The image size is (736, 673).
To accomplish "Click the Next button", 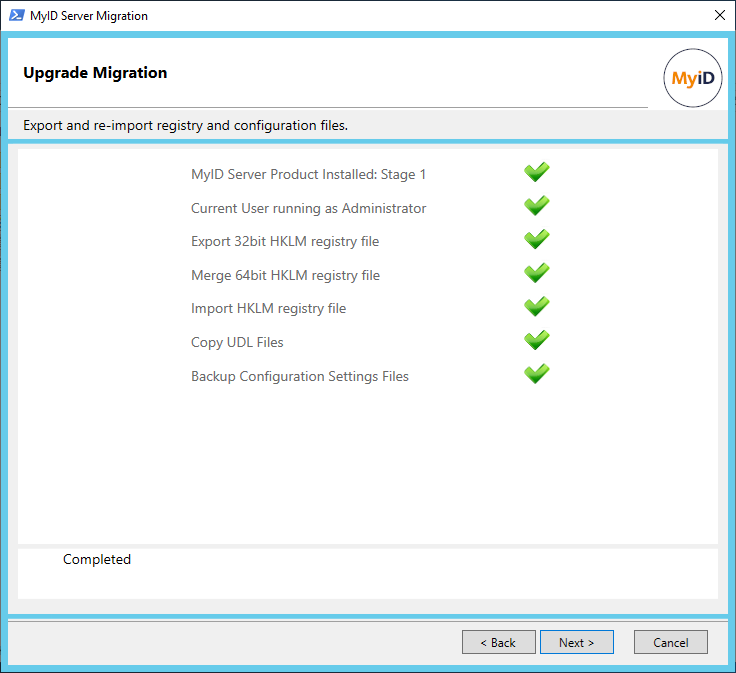I will [x=576, y=642].
